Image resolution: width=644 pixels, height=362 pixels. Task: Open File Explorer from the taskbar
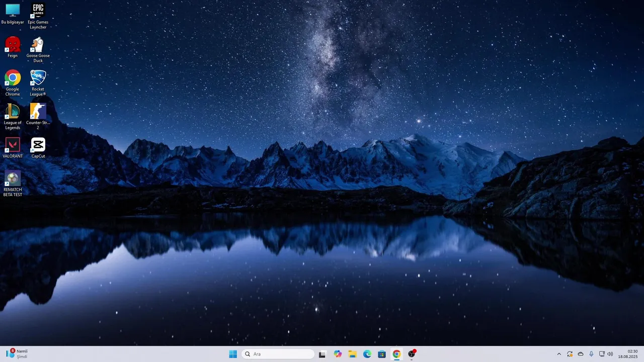[352, 354]
